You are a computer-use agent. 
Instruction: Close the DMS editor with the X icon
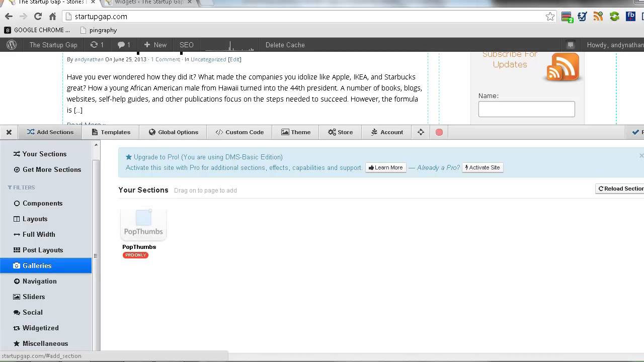click(9, 132)
